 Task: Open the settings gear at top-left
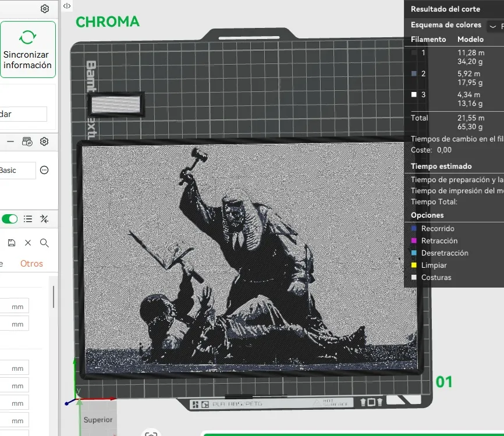pos(45,9)
